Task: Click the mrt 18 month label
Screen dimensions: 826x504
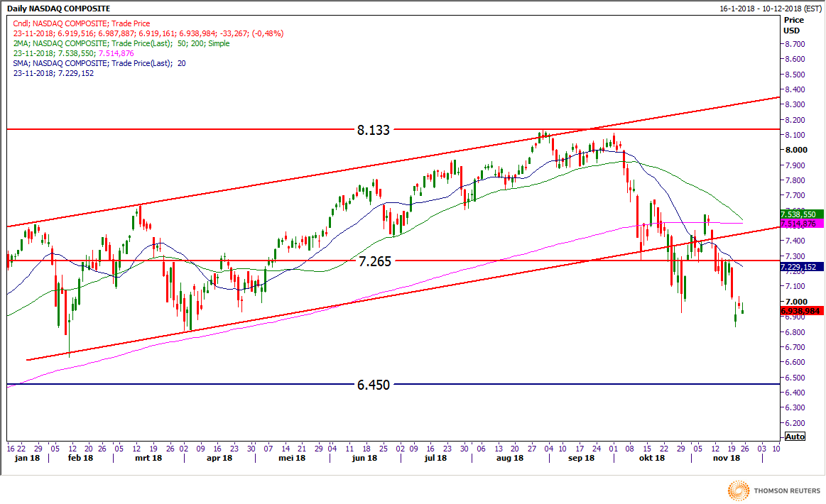Action: click(148, 458)
